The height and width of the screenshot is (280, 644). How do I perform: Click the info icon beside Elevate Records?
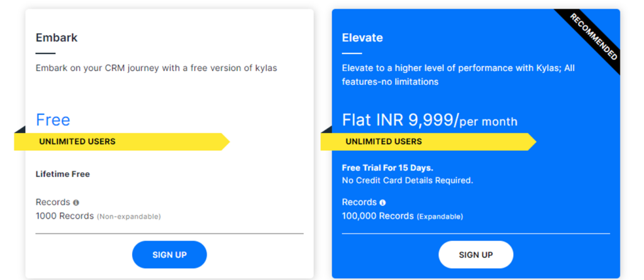[x=383, y=203]
